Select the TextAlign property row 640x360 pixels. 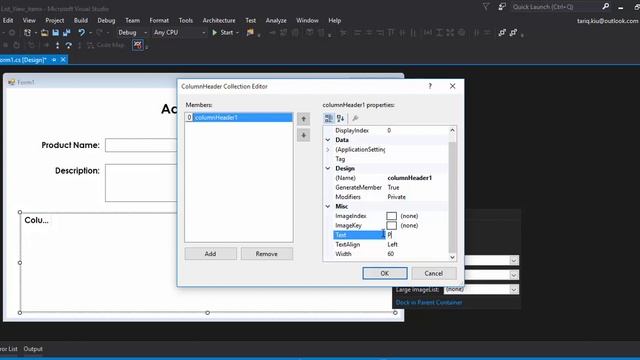coord(390,244)
